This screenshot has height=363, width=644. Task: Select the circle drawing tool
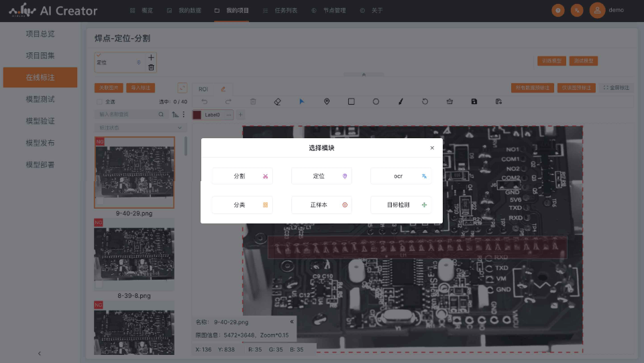pos(376,101)
